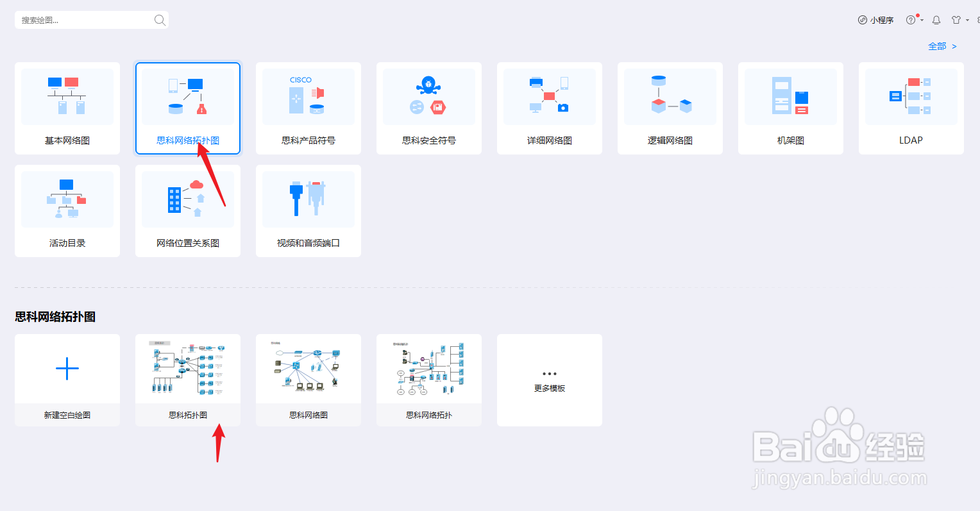This screenshot has height=511, width=980.
Task: Open the 思科网络图 template thumbnail
Action: 308,368
